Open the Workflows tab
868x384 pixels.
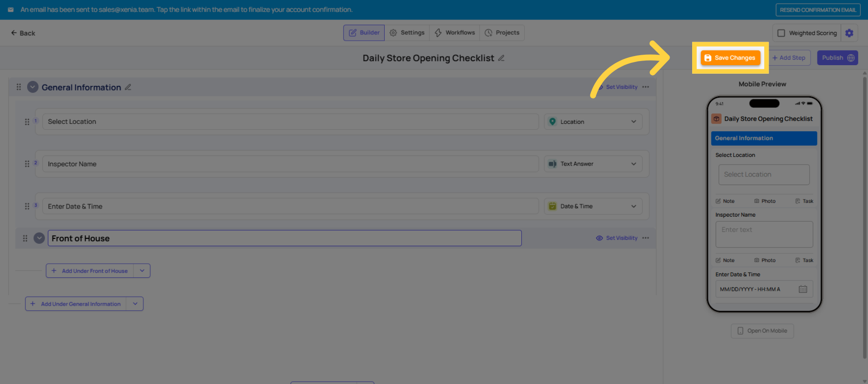[x=454, y=33]
